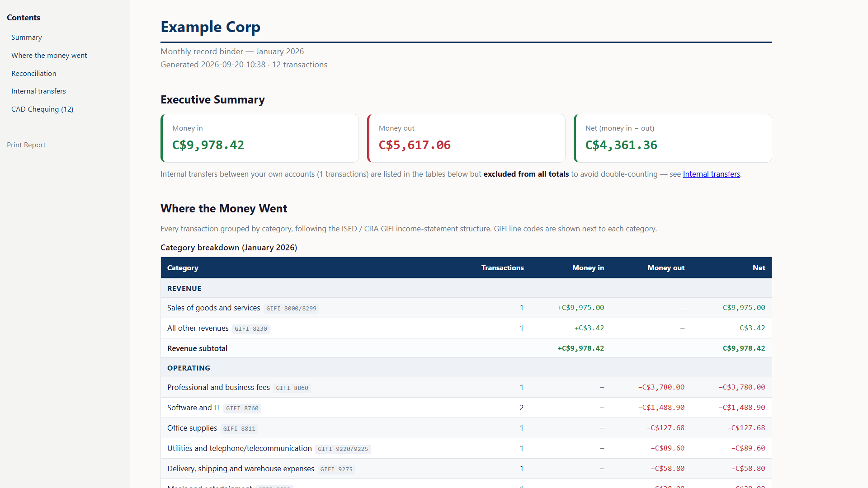Select −C$3,780.00 in Money out column

(x=661, y=387)
